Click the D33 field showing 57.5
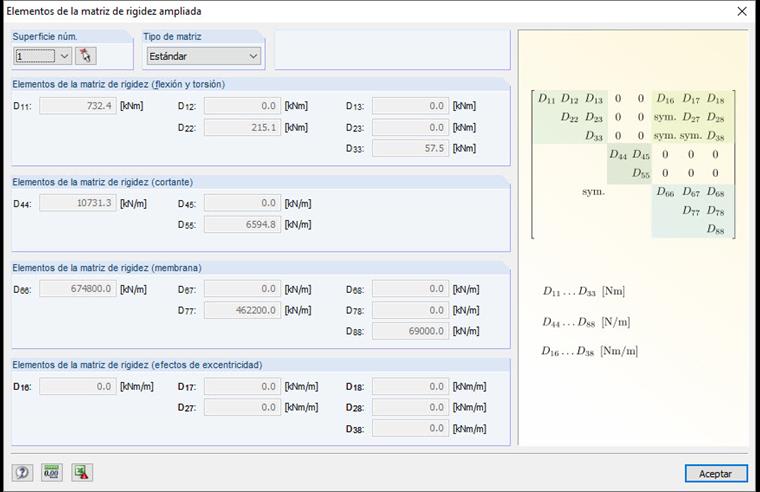760x492 pixels. tap(410, 148)
